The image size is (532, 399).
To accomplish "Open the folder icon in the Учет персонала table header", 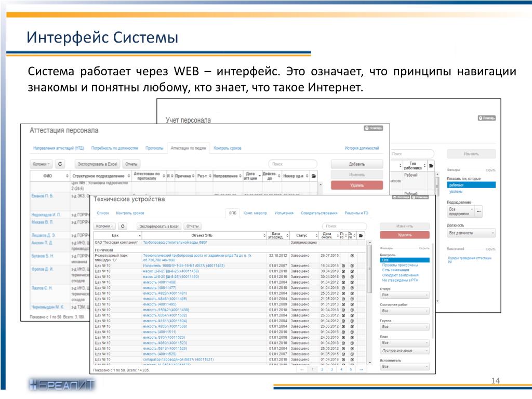I will (x=431, y=166).
